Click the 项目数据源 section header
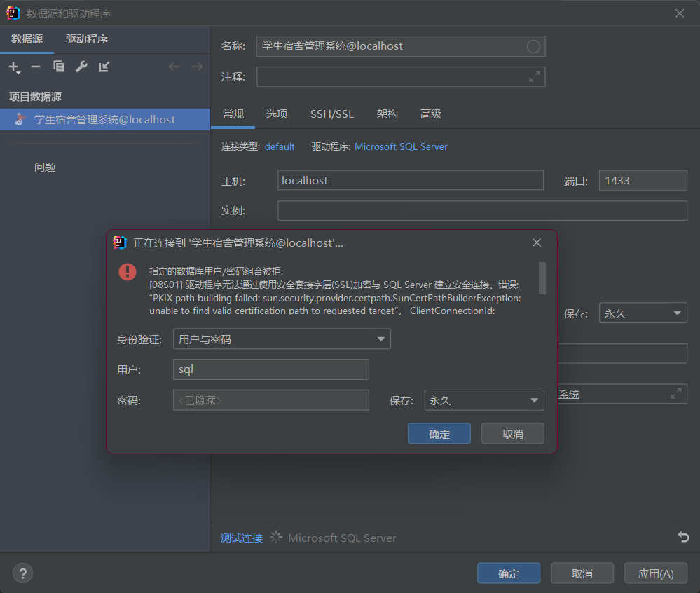This screenshot has height=593, width=700. [x=35, y=97]
